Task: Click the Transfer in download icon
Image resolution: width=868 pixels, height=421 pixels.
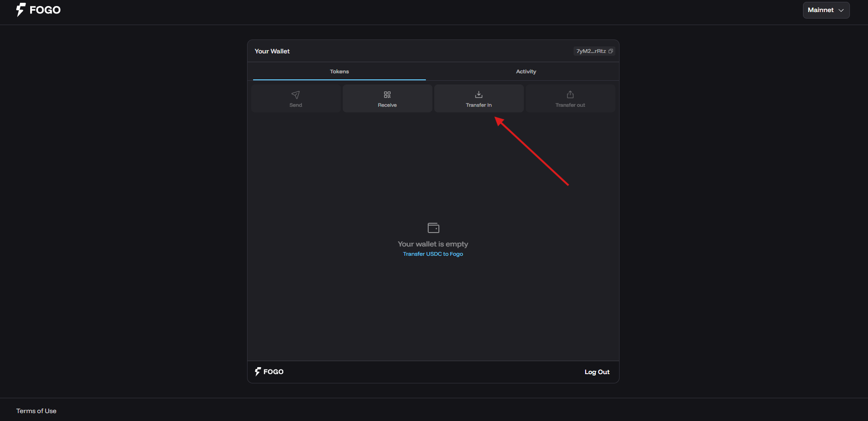Action: pos(479,95)
